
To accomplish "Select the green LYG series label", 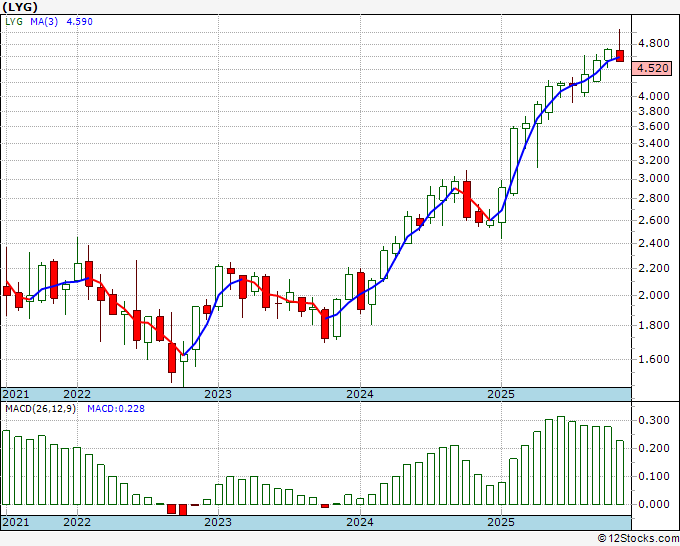I will 14,22.
